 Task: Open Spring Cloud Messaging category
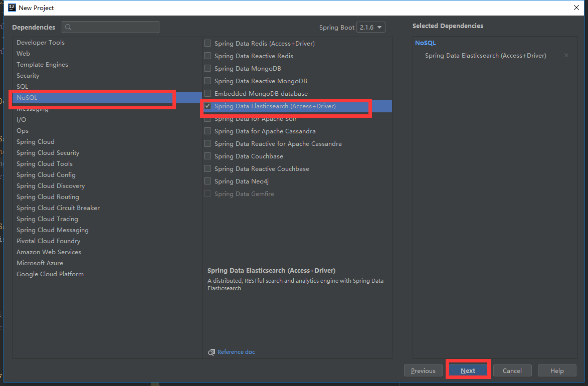(x=107, y=230)
